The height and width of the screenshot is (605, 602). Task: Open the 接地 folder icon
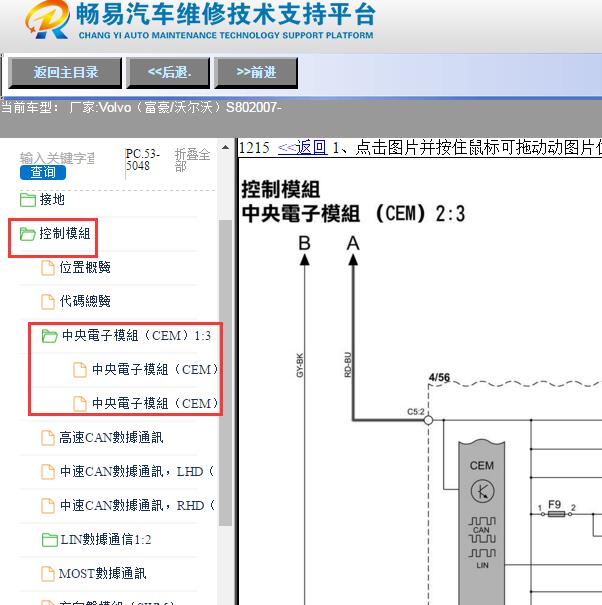click(28, 200)
